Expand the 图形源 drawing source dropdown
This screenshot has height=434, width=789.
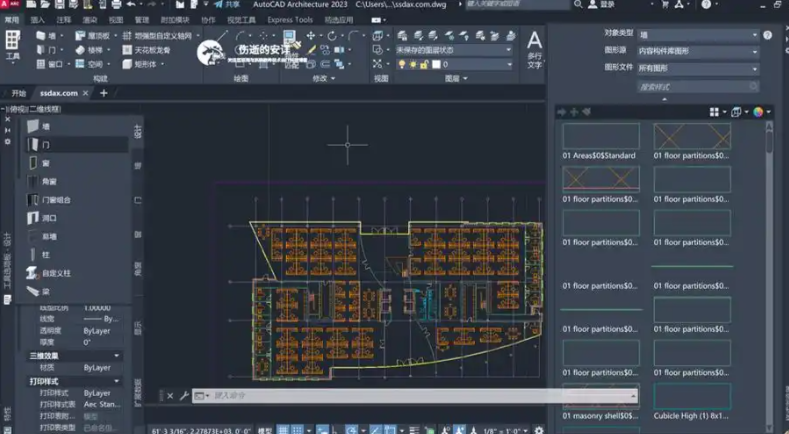coord(698,51)
